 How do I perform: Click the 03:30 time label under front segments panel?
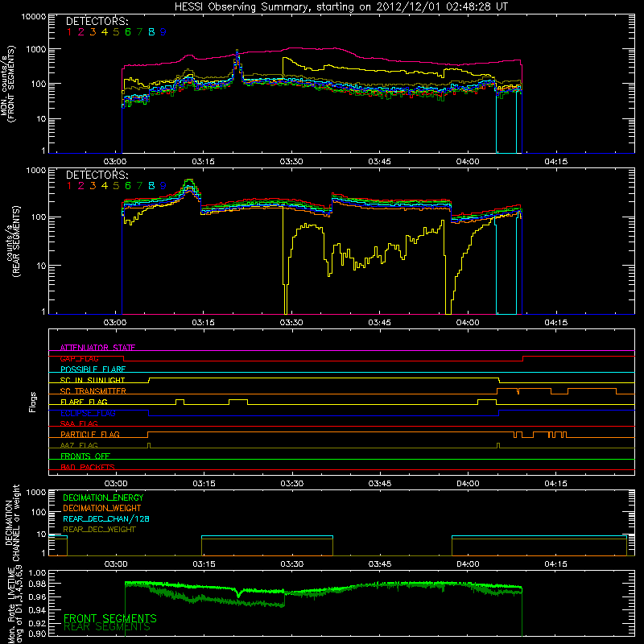tap(291, 162)
